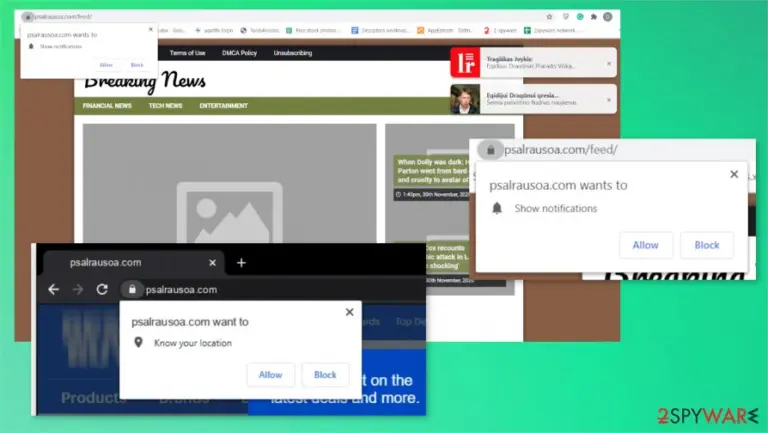Open the Unsubscribing page link
The height and width of the screenshot is (433, 768).
(x=293, y=53)
